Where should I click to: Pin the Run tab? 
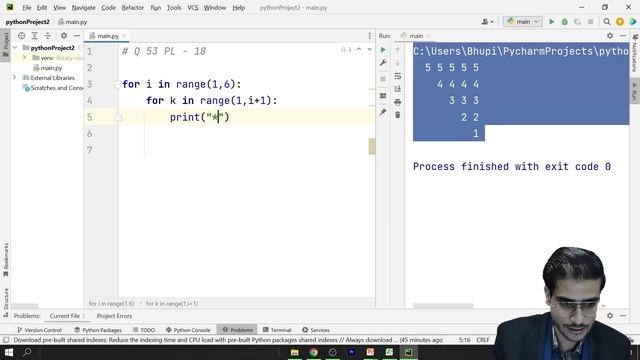point(383,112)
